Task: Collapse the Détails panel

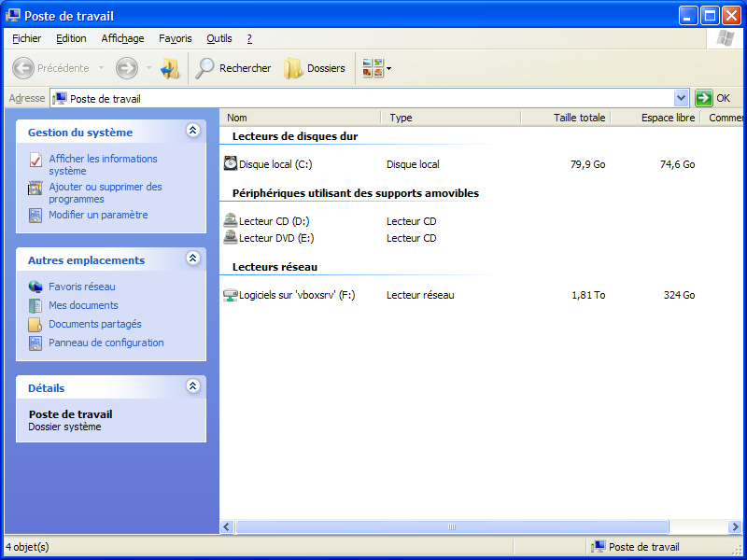Action: point(193,386)
